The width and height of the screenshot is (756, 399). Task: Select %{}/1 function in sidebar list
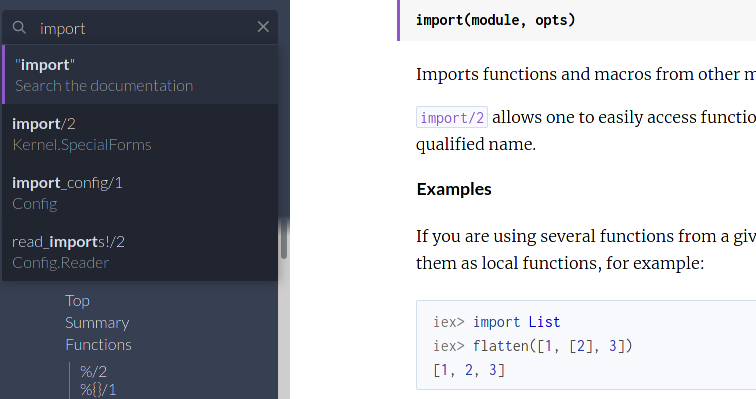click(98, 389)
